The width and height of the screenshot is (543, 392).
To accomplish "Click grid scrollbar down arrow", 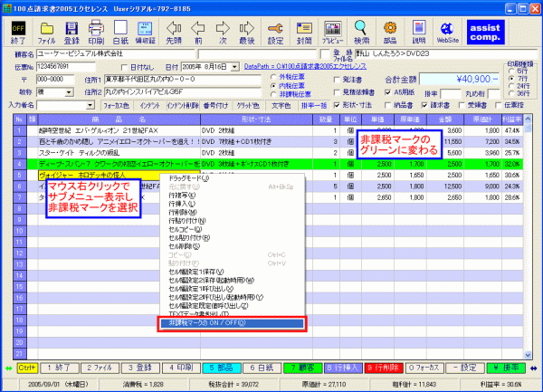I will 528,355.
